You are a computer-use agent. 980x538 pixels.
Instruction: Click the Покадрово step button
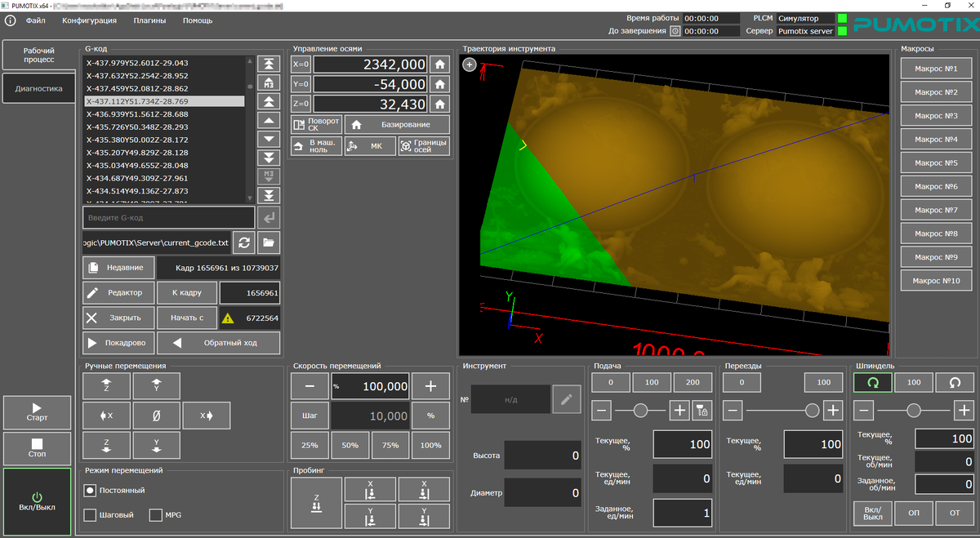[x=118, y=343]
